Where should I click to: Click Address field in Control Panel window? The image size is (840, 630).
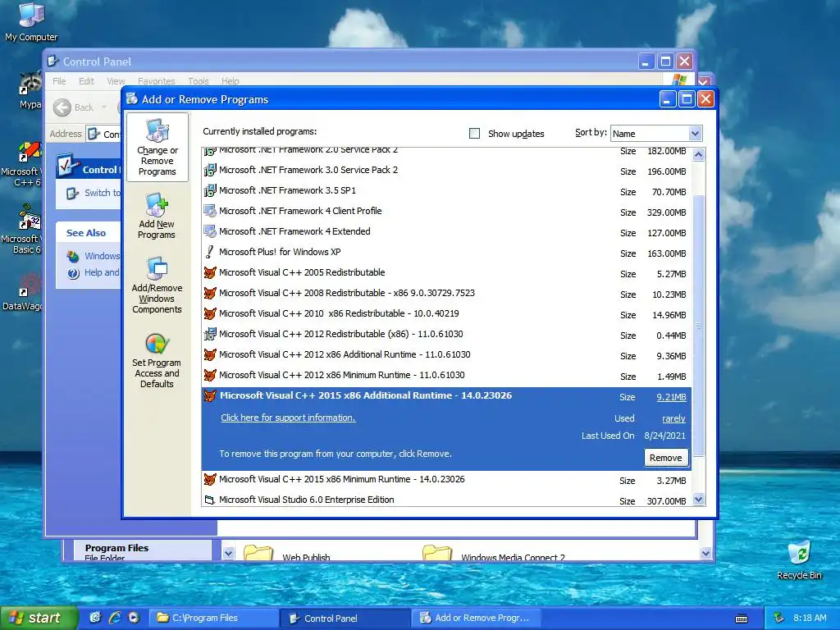[103, 134]
